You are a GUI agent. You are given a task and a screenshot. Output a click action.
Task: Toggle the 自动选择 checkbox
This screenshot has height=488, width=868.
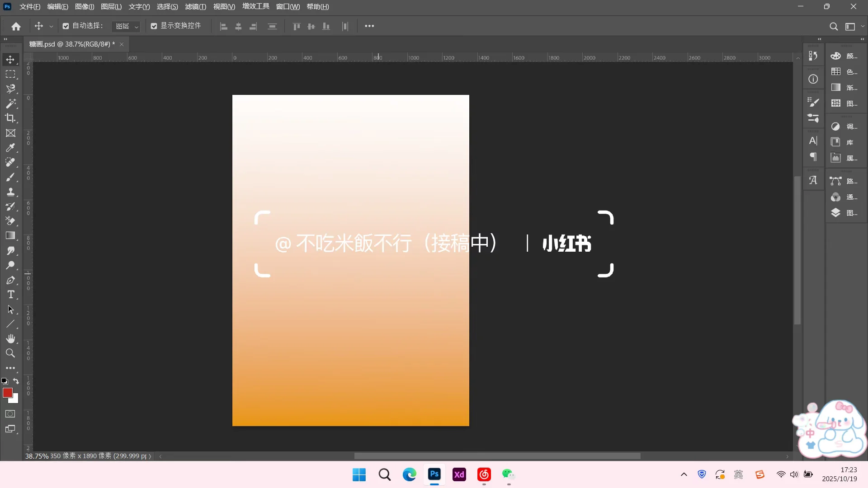pyautogui.click(x=65, y=26)
